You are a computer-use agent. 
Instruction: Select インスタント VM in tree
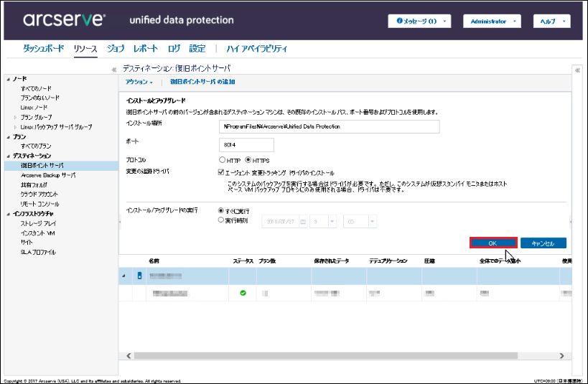[x=37, y=233]
